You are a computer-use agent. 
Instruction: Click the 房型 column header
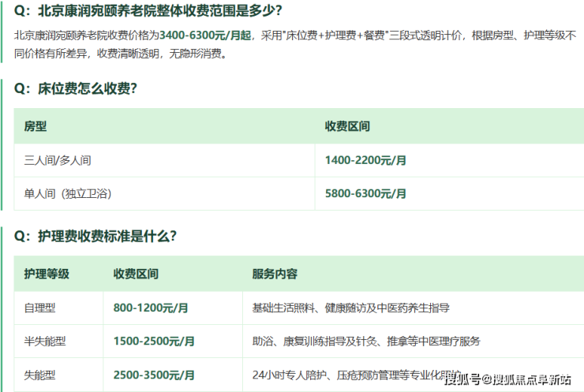pos(36,126)
